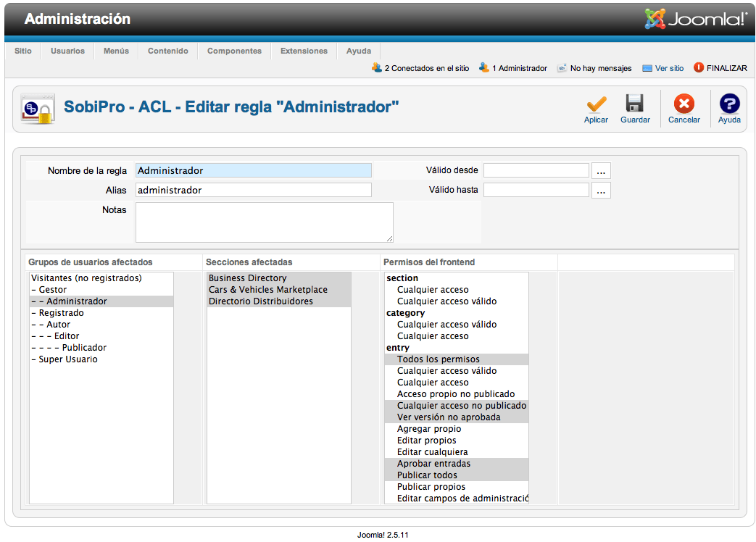This screenshot has height=542, width=756.
Task: Select Todos los permisos permission
Action: [x=456, y=359]
